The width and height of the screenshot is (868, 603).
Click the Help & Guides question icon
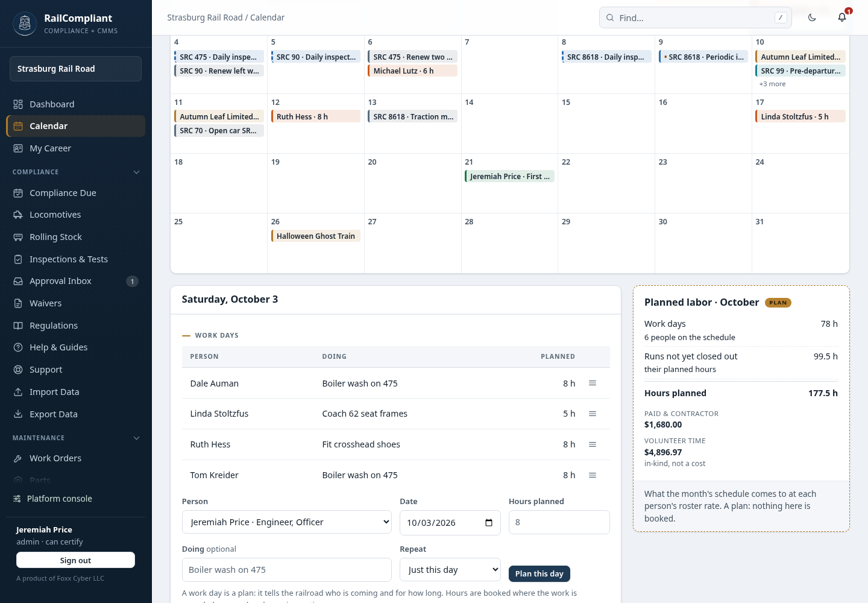(18, 347)
